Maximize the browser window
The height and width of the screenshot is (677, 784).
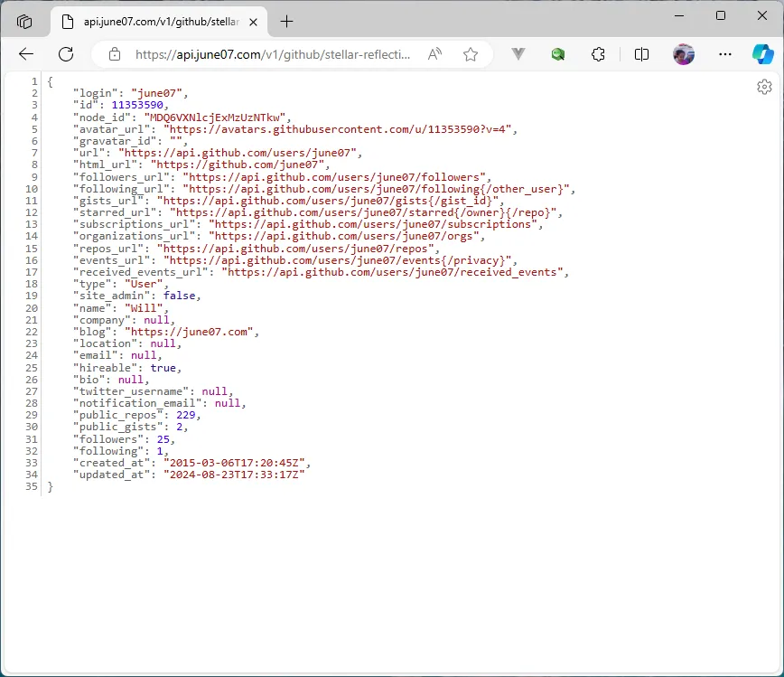[x=721, y=15]
